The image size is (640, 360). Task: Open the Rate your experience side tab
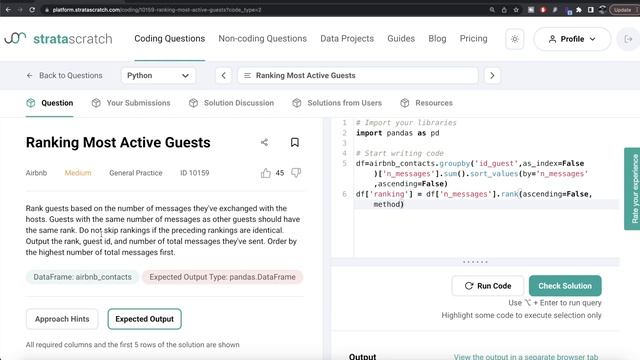(x=632, y=189)
